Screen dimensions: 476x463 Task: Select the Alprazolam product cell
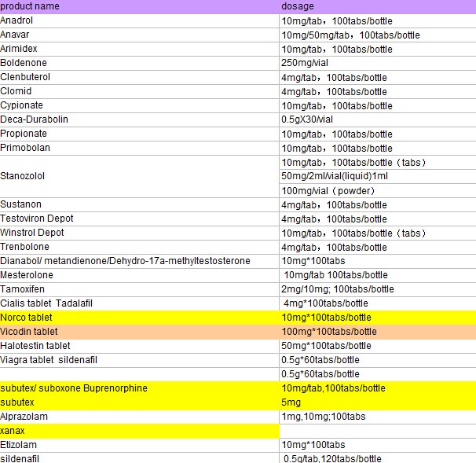coord(139,417)
